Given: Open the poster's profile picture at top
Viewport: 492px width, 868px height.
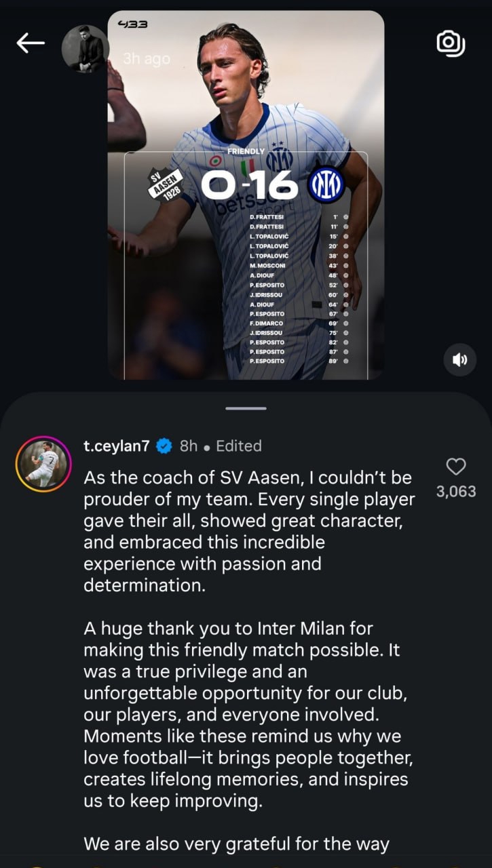Looking at the screenshot, I should tap(85, 49).
